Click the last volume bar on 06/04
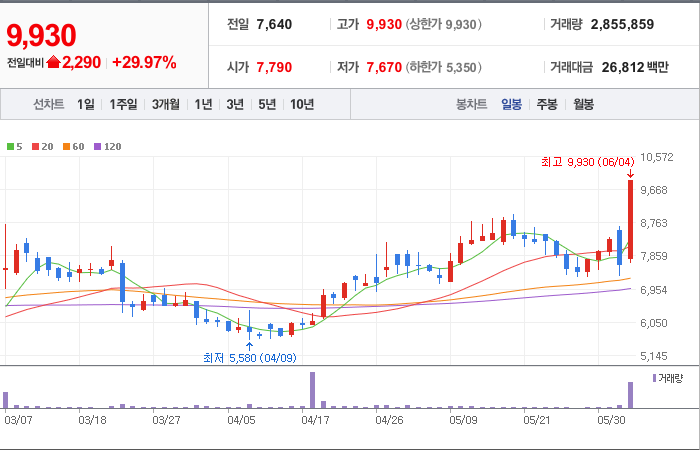Viewport: 700px width, 450px height. click(x=630, y=395)
